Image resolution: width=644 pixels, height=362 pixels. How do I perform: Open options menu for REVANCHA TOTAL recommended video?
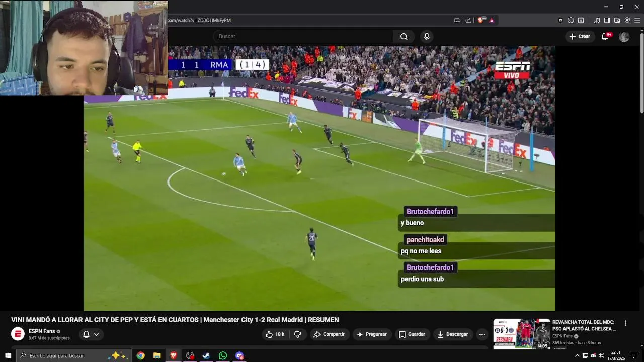[x=626, y=323]
